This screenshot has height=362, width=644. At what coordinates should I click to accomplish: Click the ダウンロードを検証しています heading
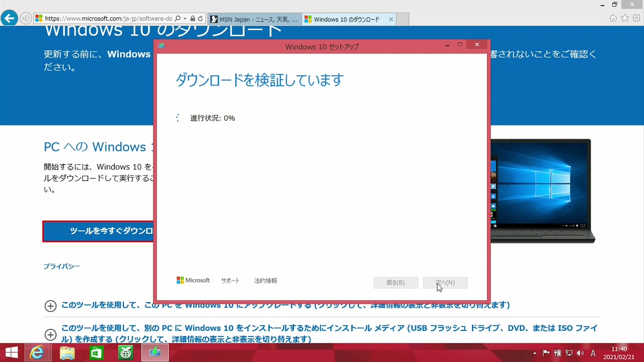point(260,80)
